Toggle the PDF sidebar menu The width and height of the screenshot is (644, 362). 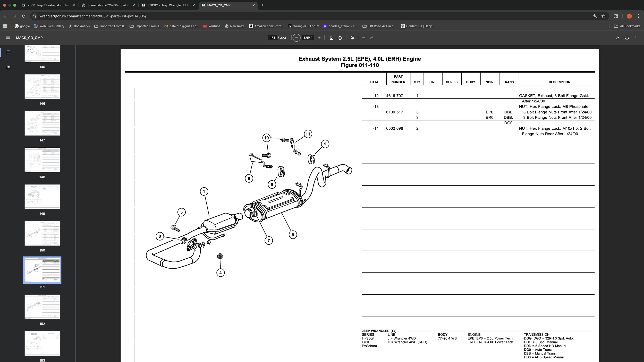pyautogui.click(x=8, y=38)
